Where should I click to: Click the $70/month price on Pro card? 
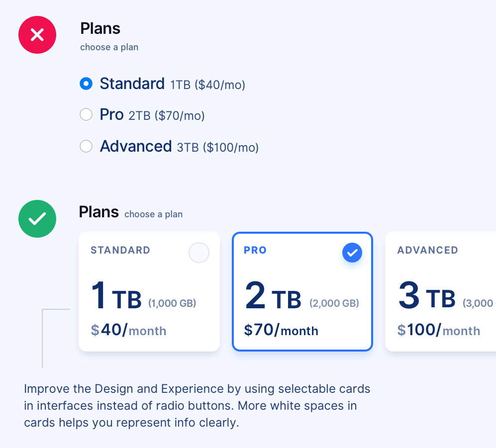pyautogui.click(x=281, y=330)
